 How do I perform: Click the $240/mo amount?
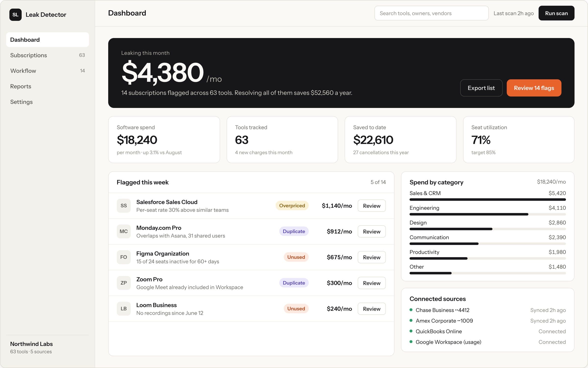coord(339,309)
